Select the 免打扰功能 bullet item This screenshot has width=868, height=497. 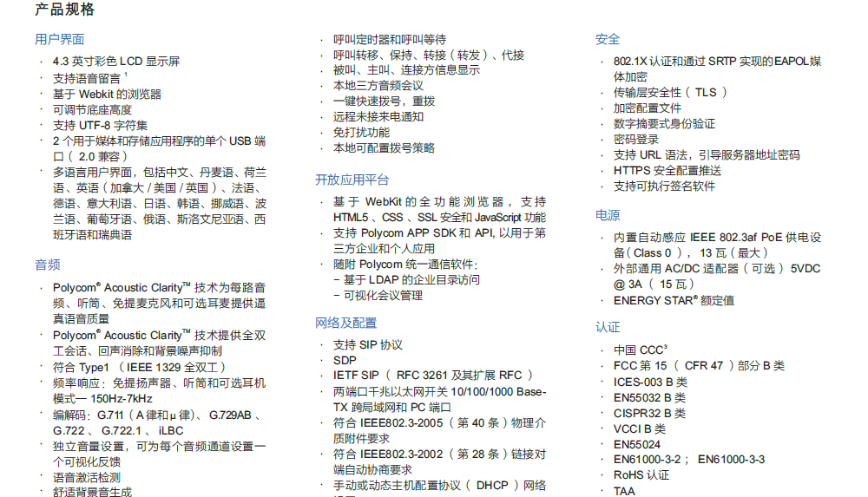[x=361, y=133]
